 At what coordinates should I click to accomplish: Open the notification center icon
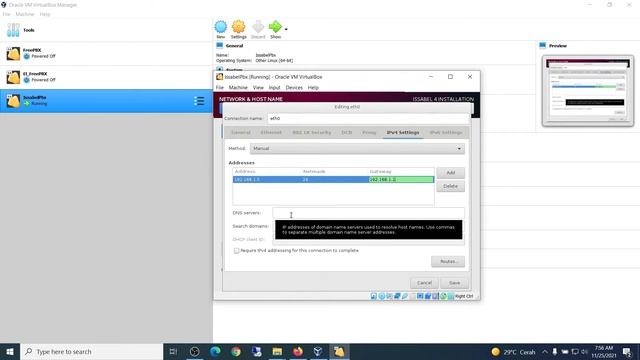point(627,351)
